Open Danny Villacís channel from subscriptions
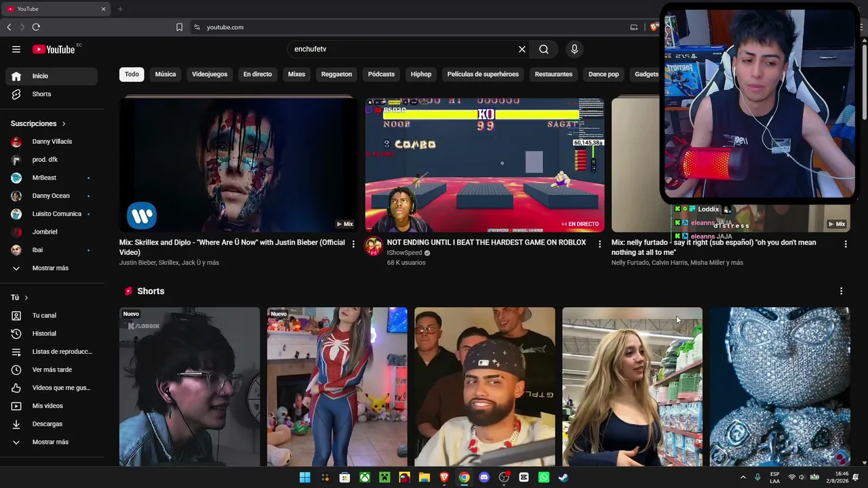This screenshot has height=488, width=868. click(52, 142)
